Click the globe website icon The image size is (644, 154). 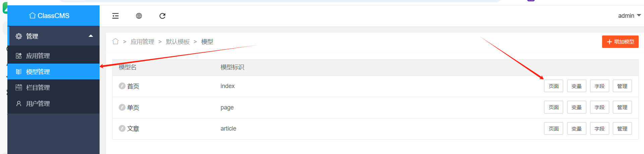point(139,16)
